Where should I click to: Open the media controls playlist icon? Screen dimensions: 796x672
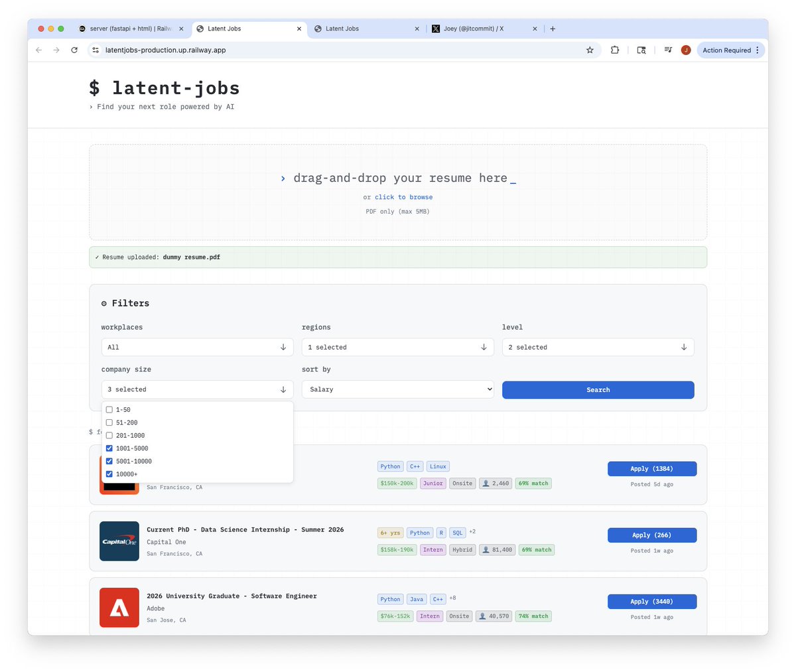[668, 50]
